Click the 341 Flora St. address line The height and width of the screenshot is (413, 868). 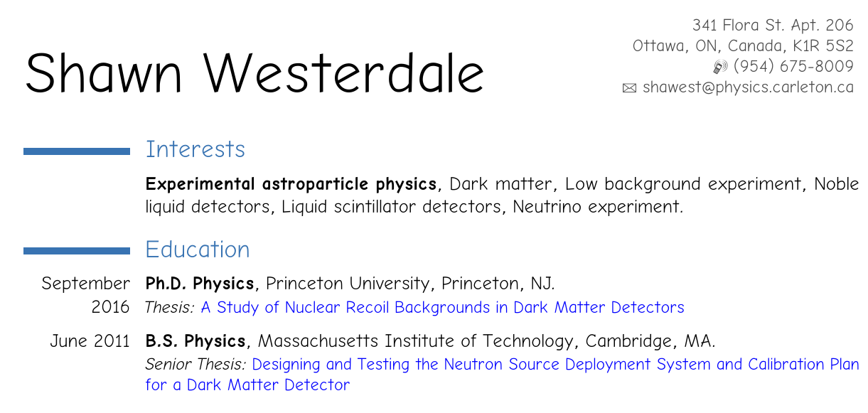click(773, 26)
